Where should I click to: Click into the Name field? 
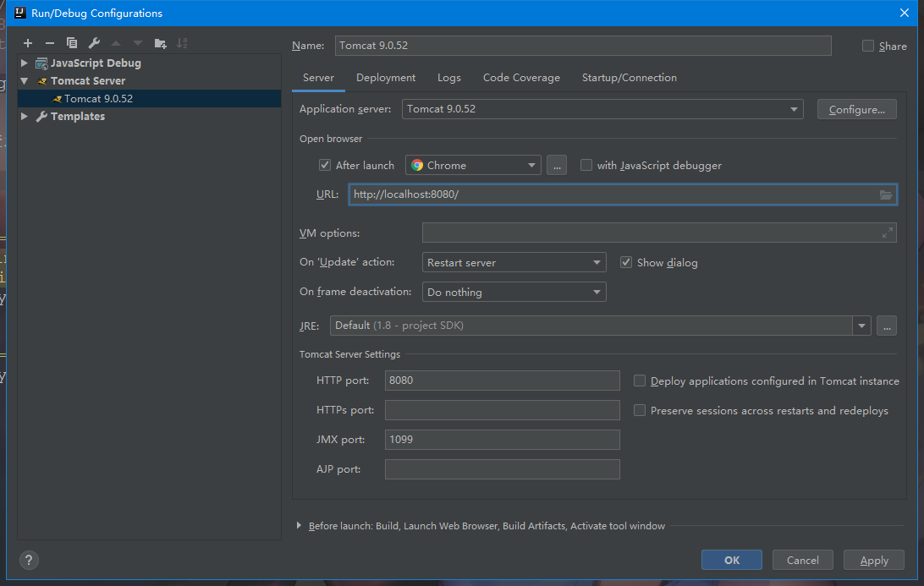583,46
